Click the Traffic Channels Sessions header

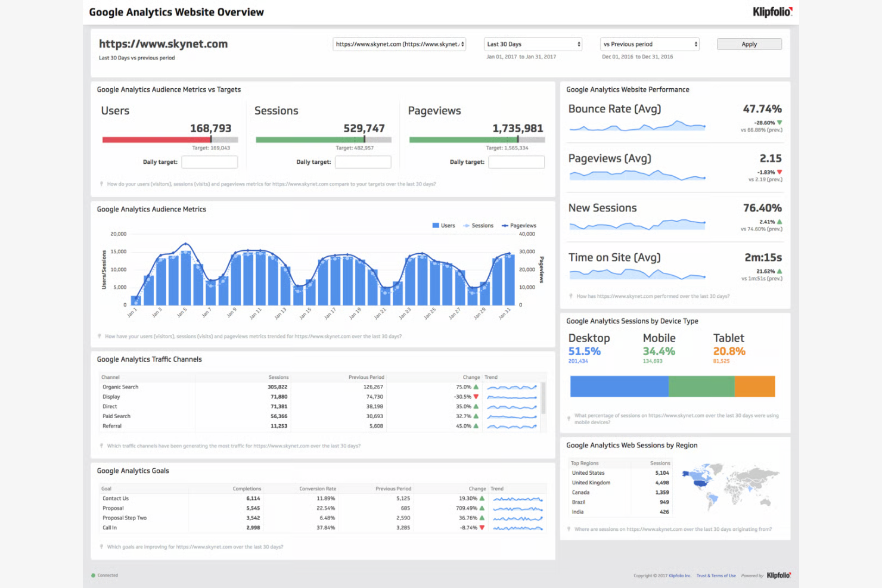tap(278, 377)
